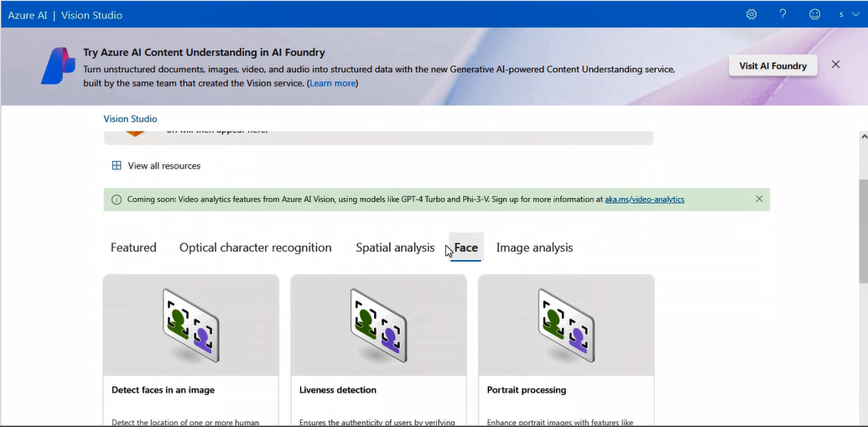Click the View all resources grid icon

point(117,165)
